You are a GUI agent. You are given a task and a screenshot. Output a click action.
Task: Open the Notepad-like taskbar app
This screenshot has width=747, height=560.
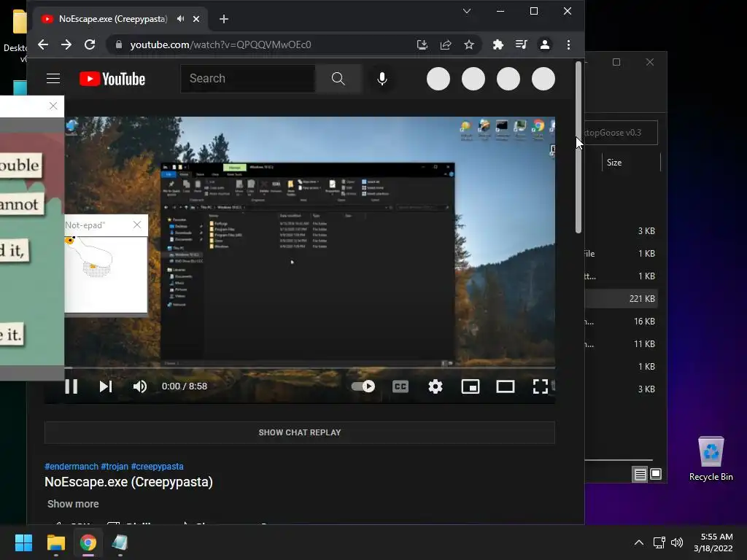point(120,542)
